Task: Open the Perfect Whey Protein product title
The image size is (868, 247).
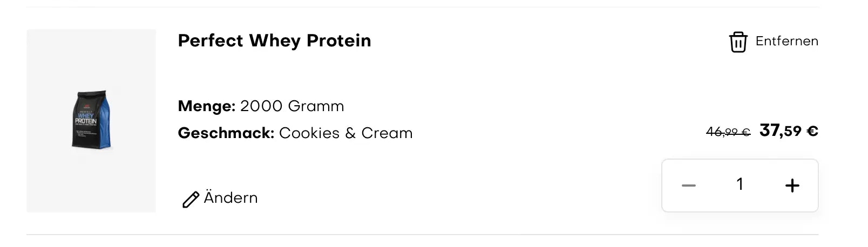Action: (x=274, y=40)
